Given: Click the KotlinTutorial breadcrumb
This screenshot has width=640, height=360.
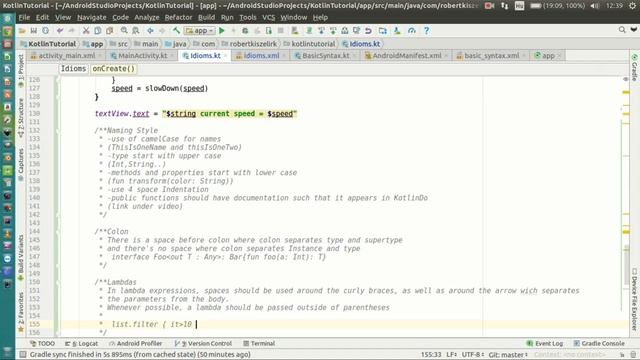Looking at the screenshot, I should [49, 44].
